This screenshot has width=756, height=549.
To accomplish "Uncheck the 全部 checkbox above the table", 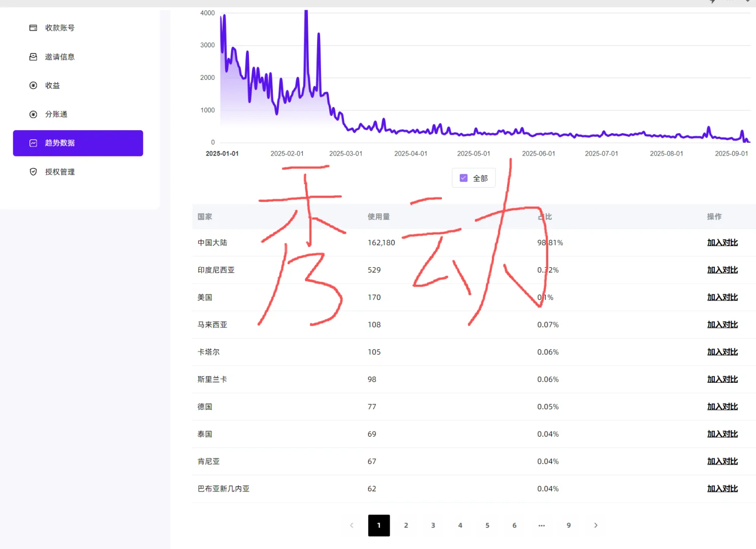I will (x=463, y=178).
